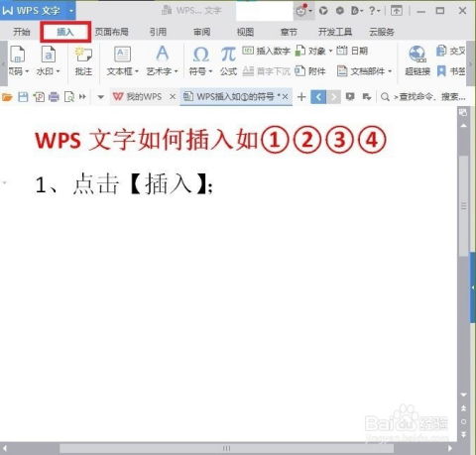The height and width of the screenshot is (455, 476).
Task: Click the presentation screen icon beside tab arrows
Action: 350,97
